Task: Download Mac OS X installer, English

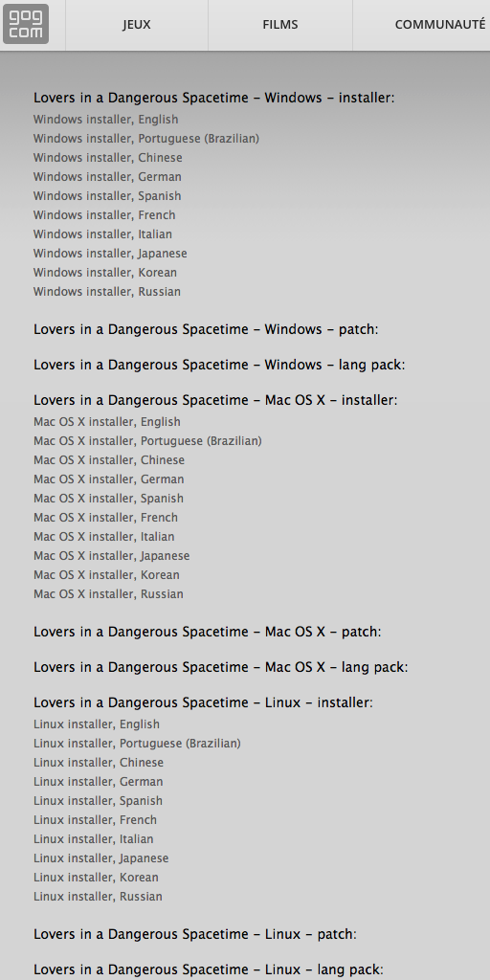Action: tap(107, 422)
